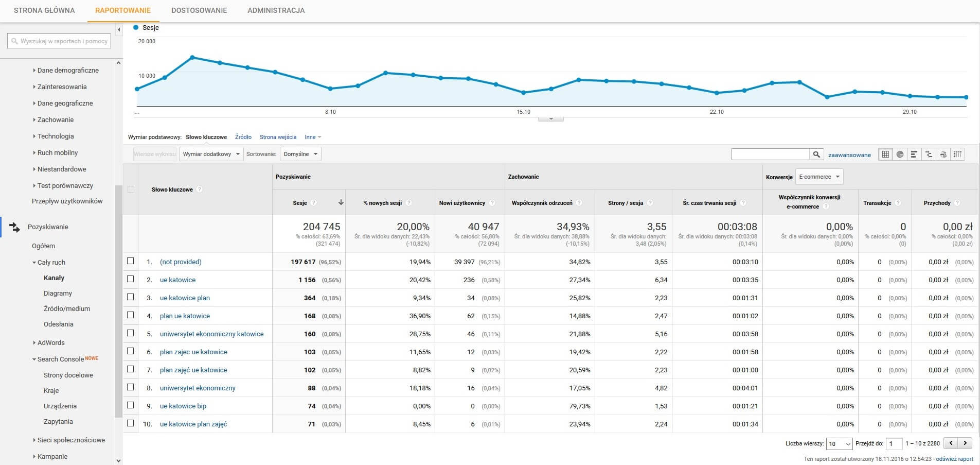Focus the Wyszukaj w raportach search field
The height and width of the screenshot is (465, 980).
[59, 41]
